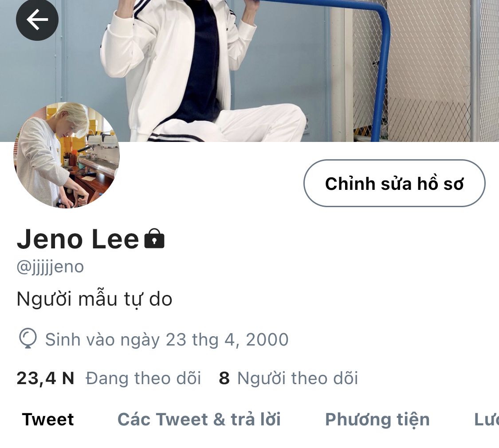View the 23,4 N Đang theo dõi list
499x448 pixels.
coord(109,378)
